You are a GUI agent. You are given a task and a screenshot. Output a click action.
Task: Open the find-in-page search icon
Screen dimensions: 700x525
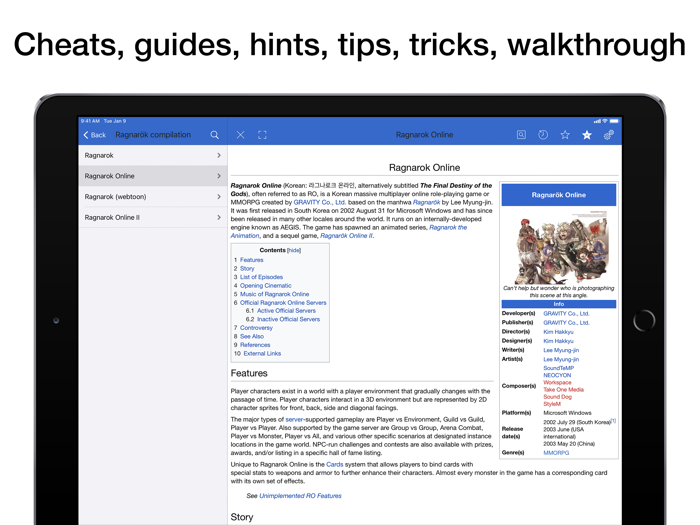[x=521, y=135]
